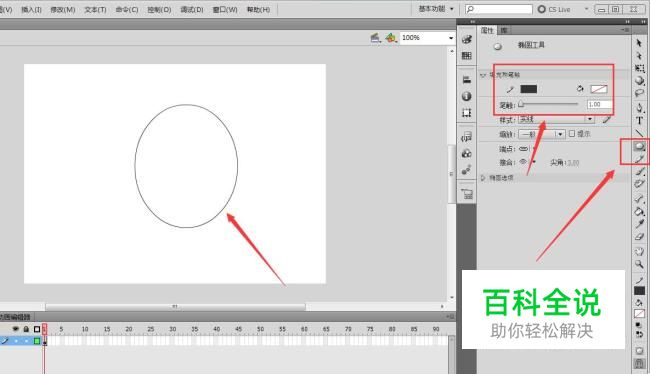
Task: Expand the oval options section
Action: [483, 178]
